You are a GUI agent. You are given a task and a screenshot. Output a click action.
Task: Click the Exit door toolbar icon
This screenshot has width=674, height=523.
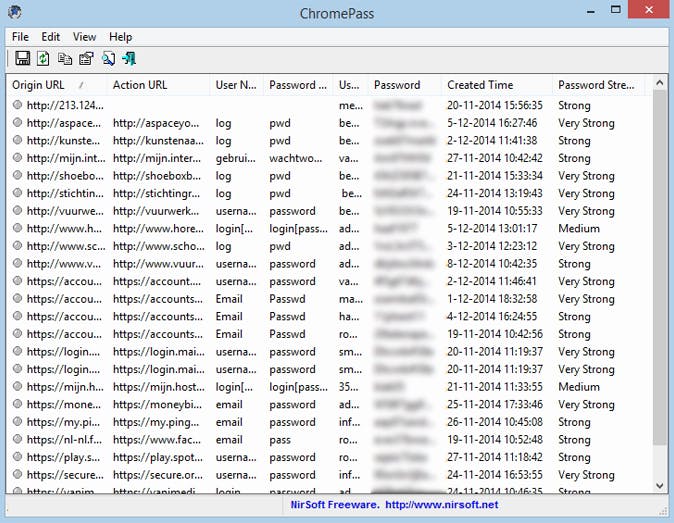click(x=129, y=58)
